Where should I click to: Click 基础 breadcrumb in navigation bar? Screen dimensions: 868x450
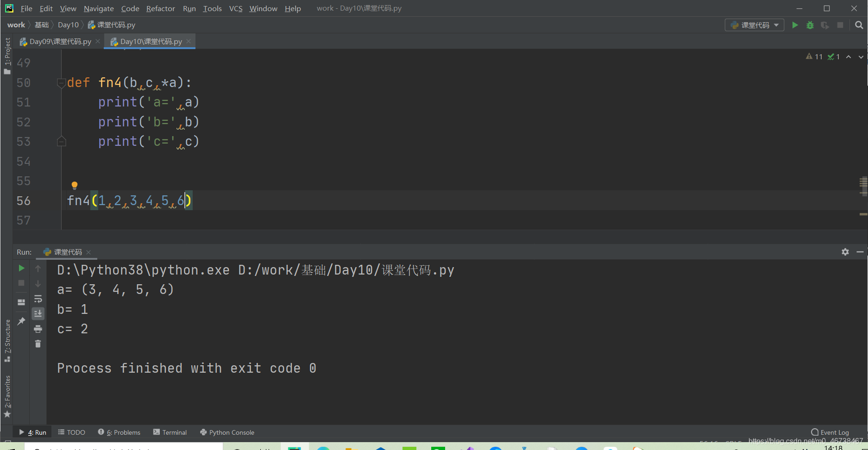pyautogui.click(x=42, y=25)
